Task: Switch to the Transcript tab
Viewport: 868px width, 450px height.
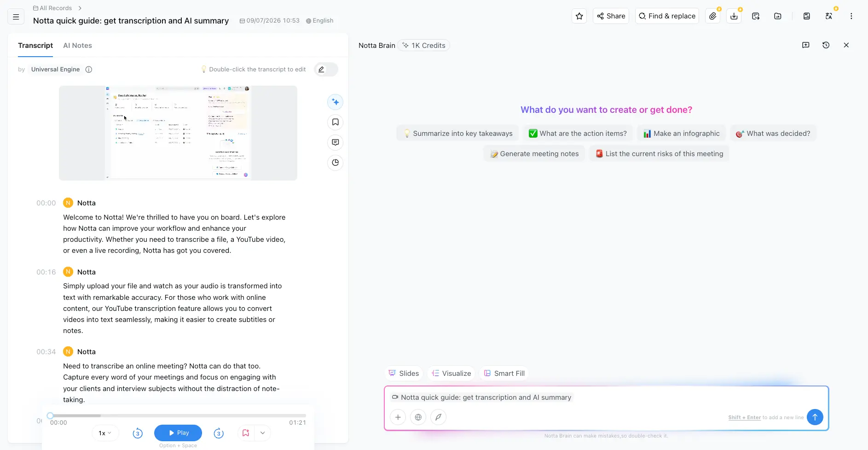Action: pyautogui.click(x=35, y=46)
